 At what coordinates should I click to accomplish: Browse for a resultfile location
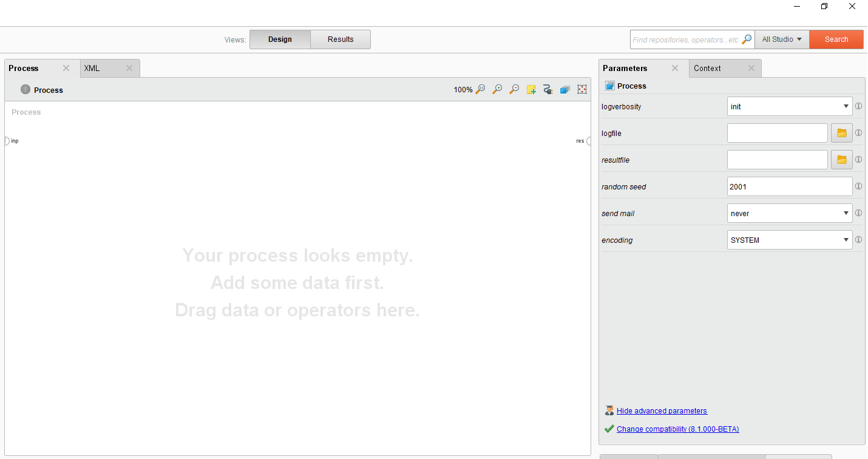coord(841,159)
